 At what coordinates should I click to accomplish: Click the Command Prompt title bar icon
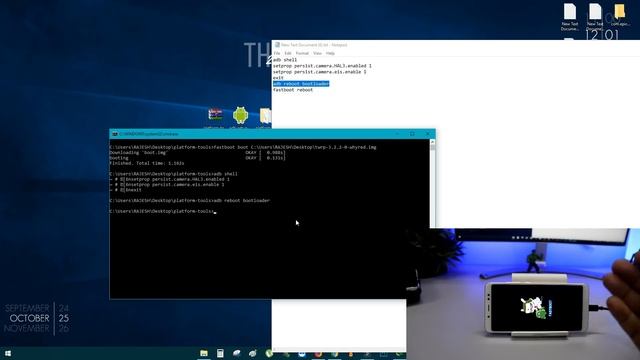115,134
